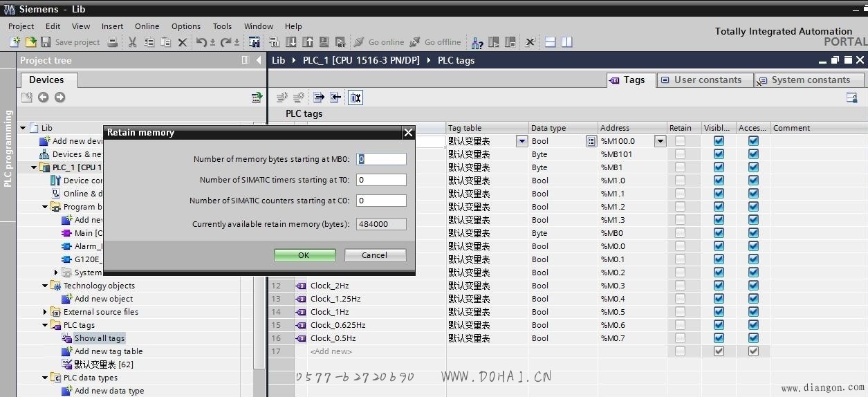Click Insert row icon in PLC tags toolbar

click(x=281, y=98)
